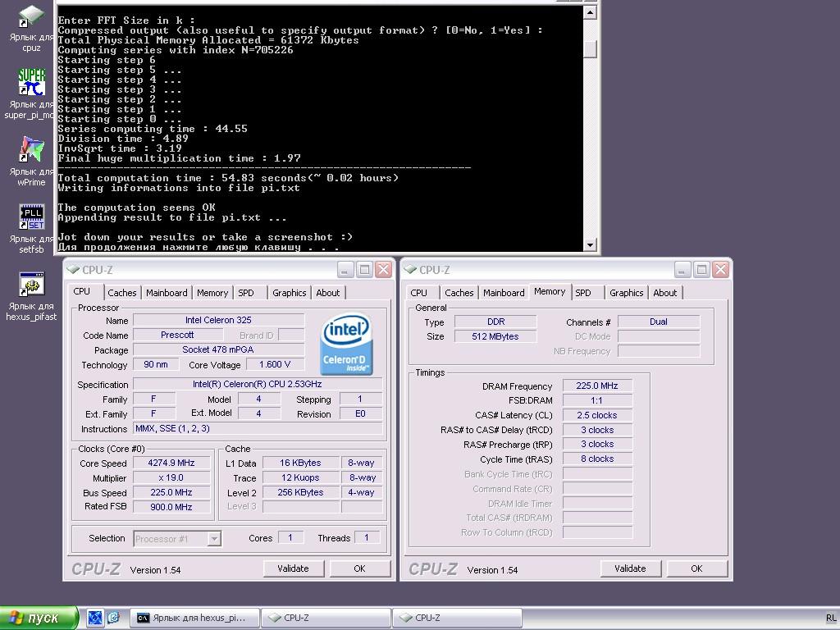The image size is (840, 630).
Task: Click Validate in left CPU-Z window
Action: 293,568
